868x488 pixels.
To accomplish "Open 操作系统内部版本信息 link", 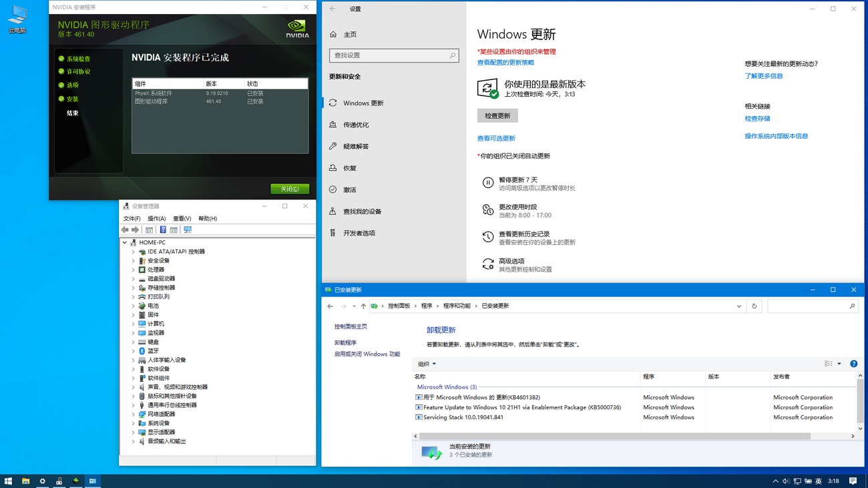I will coord(777,136).
